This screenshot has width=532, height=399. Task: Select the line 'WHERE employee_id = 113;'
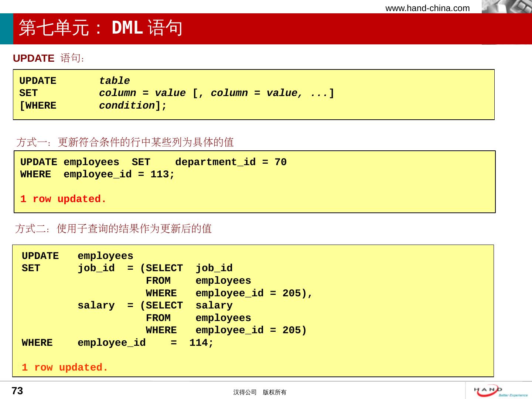pos(98,174)
